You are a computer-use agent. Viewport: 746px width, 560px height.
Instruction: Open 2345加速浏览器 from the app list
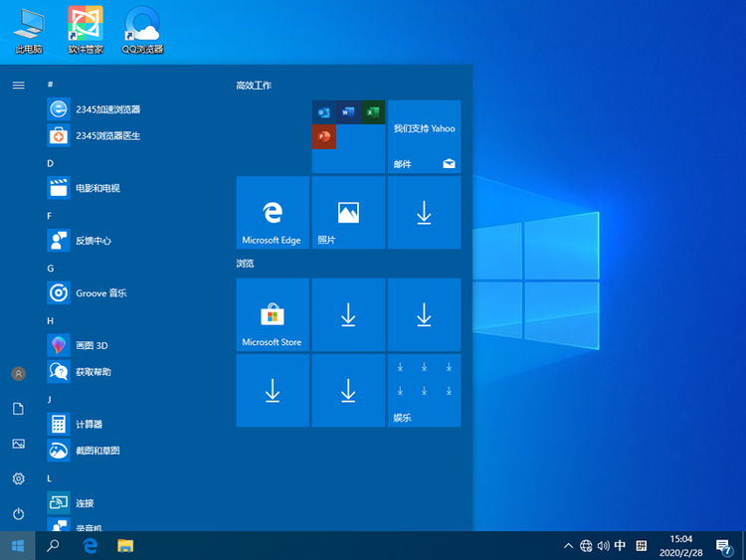[x=107, y=109]
